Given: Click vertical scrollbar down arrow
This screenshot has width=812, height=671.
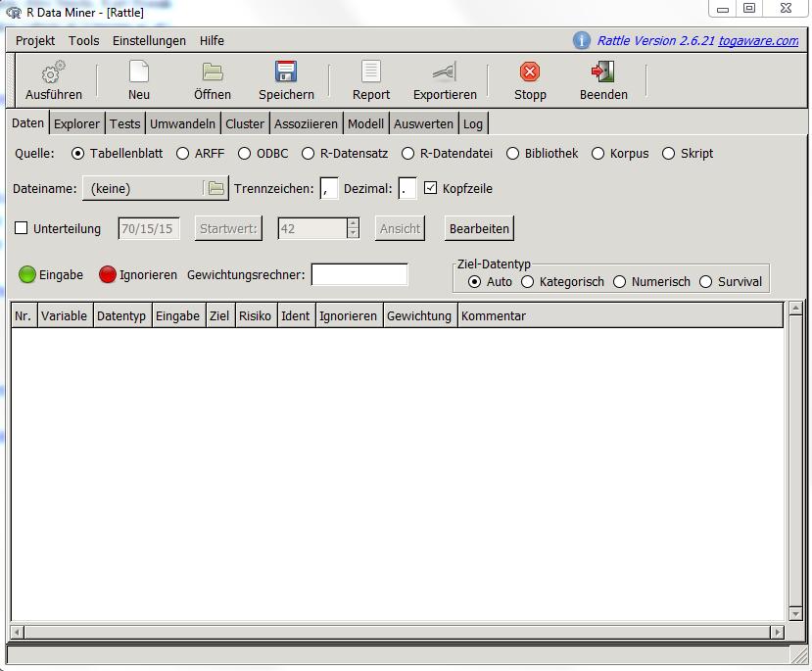Looking at the screenshot, I should [x=795, y=614].
